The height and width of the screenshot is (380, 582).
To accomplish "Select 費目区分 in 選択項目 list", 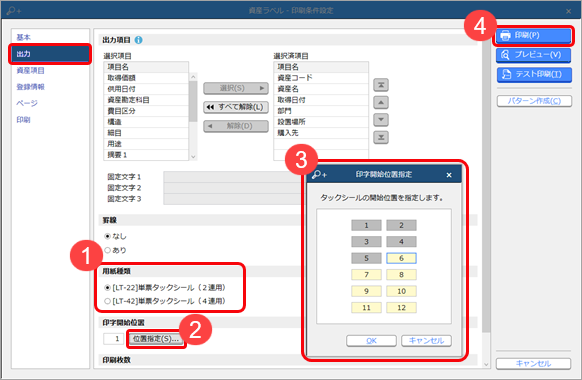I will click(x=146, y=111).
